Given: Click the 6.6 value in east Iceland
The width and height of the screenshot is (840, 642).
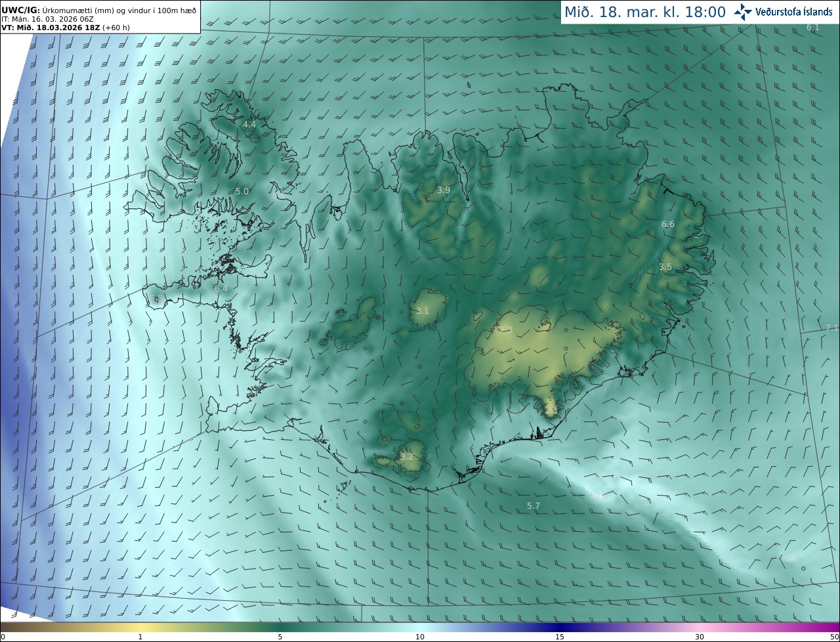Looking at the screenshot, I should click(668, 224).
